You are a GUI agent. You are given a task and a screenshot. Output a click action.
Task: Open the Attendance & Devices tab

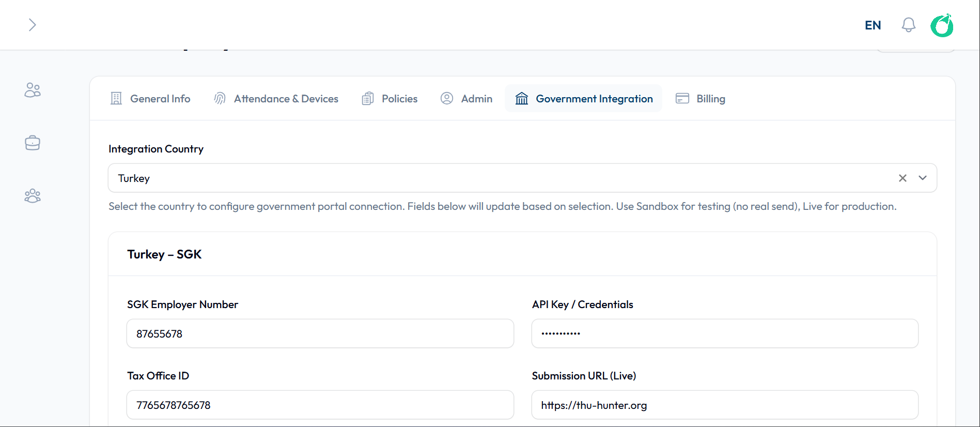276,99
